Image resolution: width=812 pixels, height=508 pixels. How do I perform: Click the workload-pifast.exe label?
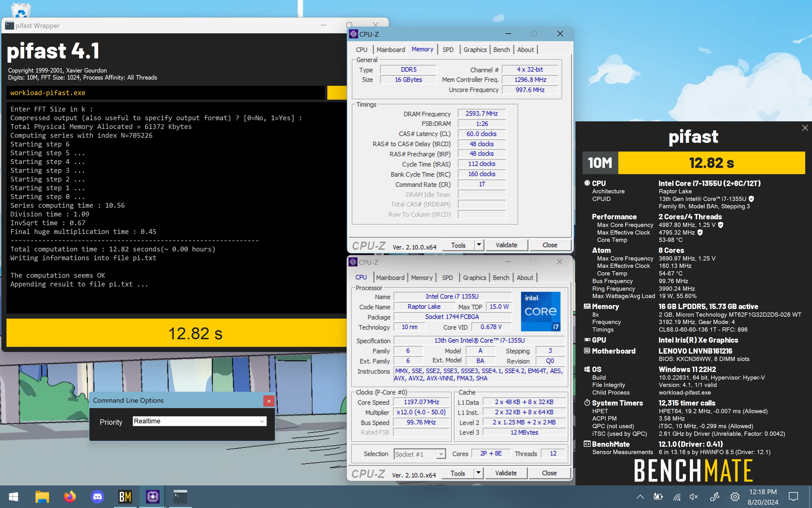pos(48,93)
